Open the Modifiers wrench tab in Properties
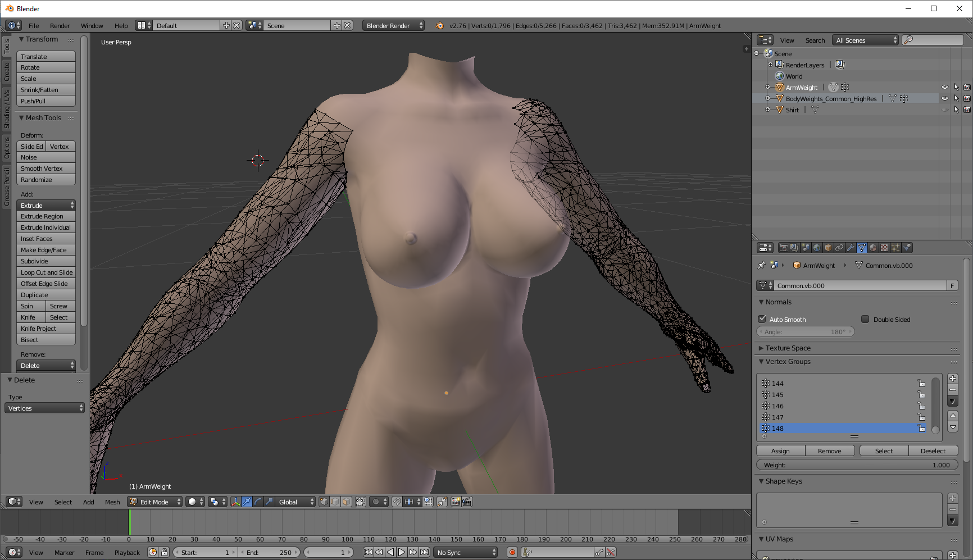 coord(851,248)
